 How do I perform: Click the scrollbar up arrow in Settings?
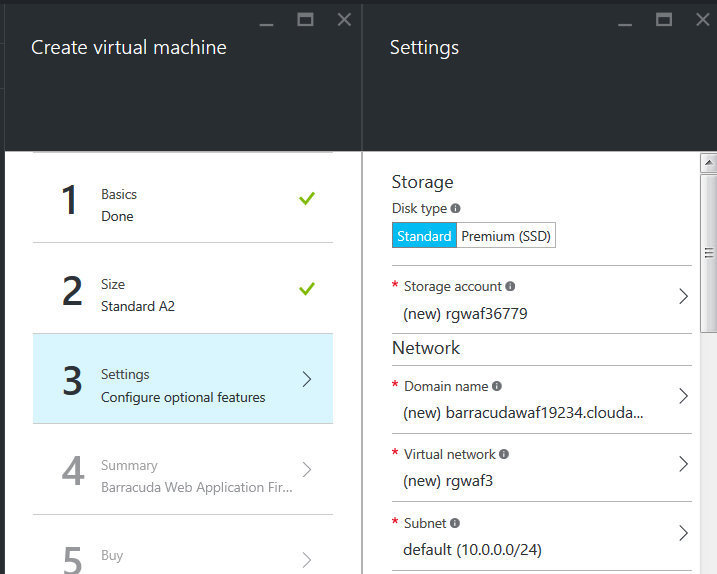(x=709, y=163)
